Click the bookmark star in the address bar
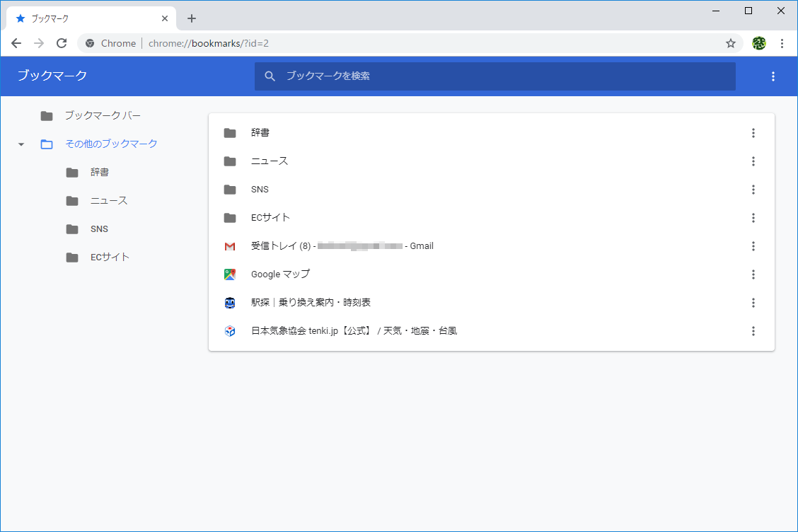Viewport: 798px width, 532px height. click(730, 43)
